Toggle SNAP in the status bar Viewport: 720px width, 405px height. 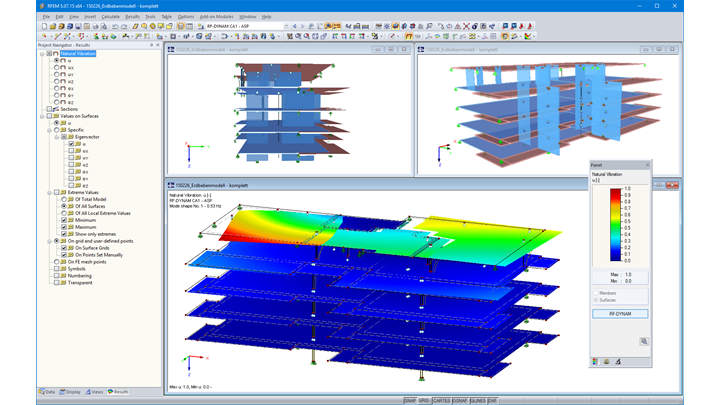410,400
